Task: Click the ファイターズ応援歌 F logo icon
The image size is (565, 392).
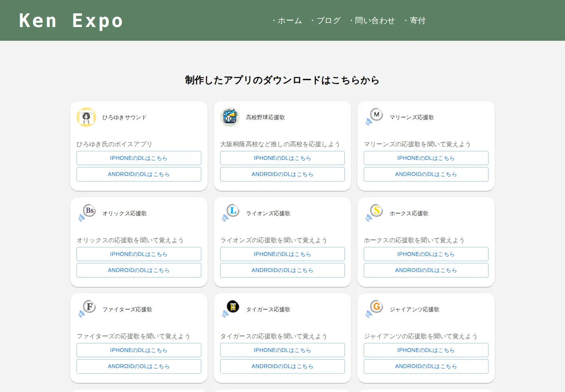Action: (x=86, y=309)
